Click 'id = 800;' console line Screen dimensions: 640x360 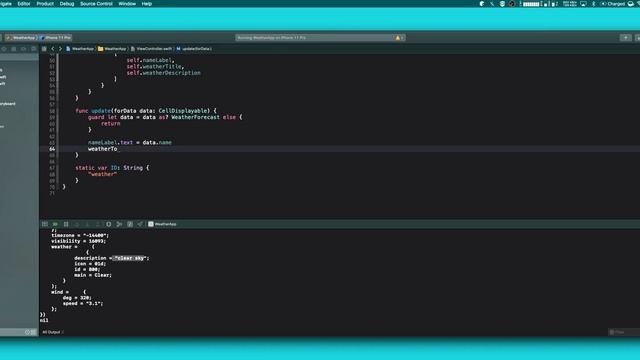(x=87, y=269)
